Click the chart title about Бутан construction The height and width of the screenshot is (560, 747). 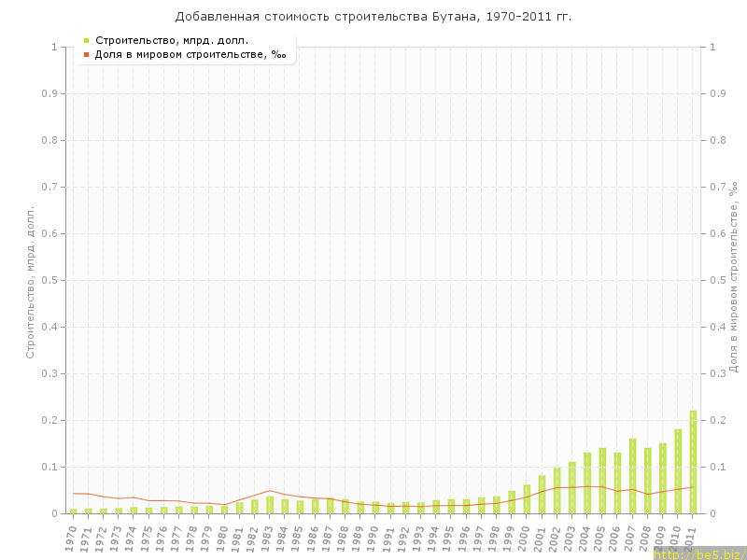tap(373, 17)
